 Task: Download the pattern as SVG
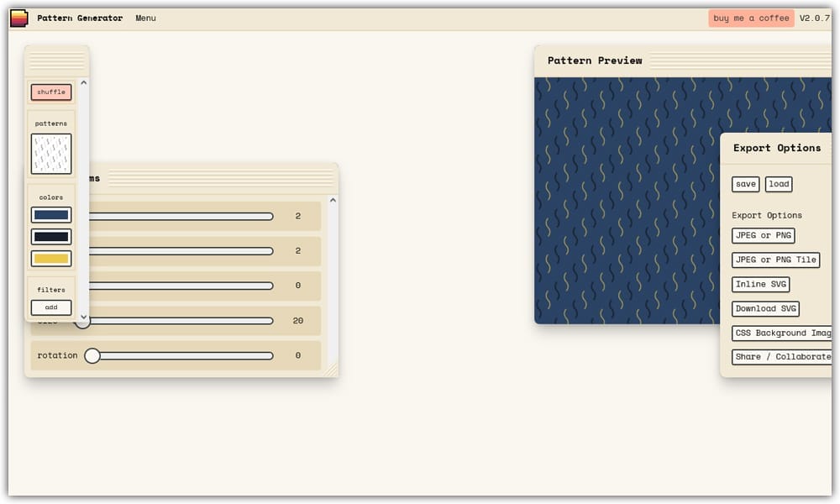coord(765,308)
